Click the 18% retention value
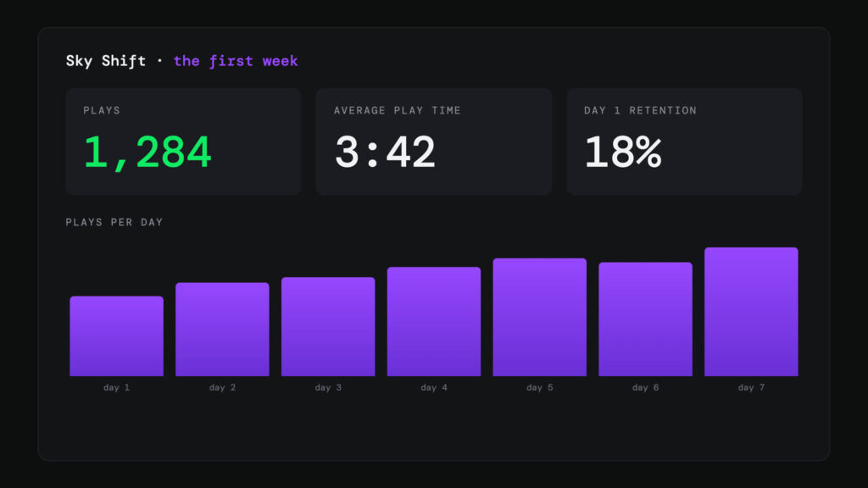The width and height of the screenshot is (868, 488). (x=623, y=152)
